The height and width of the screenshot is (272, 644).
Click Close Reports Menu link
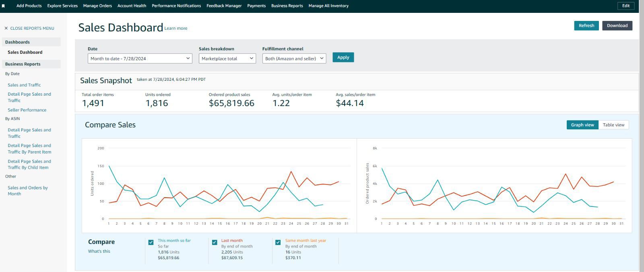(32, 28)
